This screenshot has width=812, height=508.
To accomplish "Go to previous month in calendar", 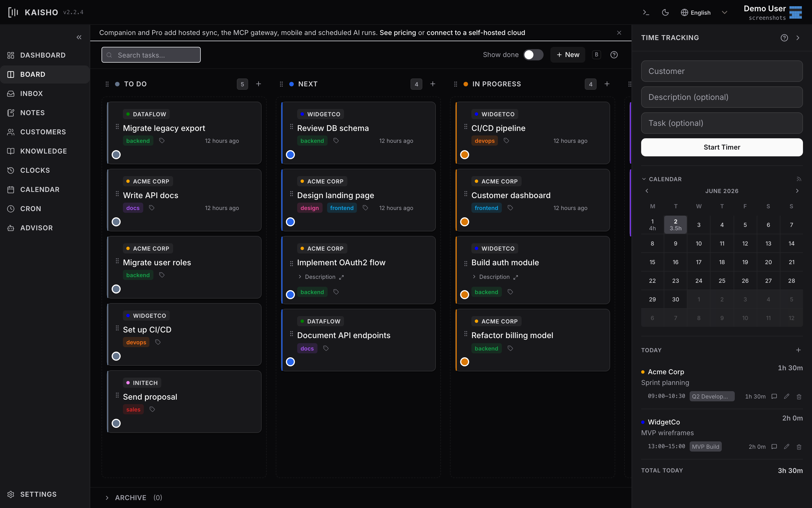I will (647, 191).
